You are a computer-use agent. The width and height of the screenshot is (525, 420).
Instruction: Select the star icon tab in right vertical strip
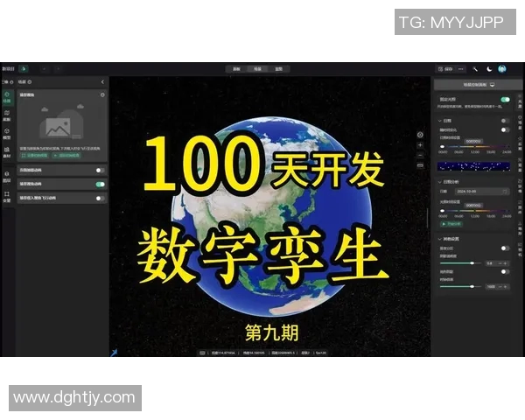[x=520, y=143]
